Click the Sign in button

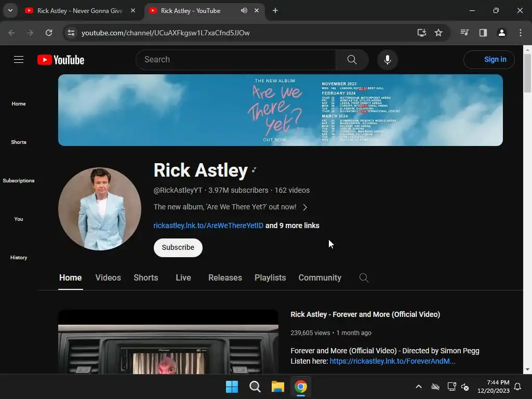(x=489, y=60)
